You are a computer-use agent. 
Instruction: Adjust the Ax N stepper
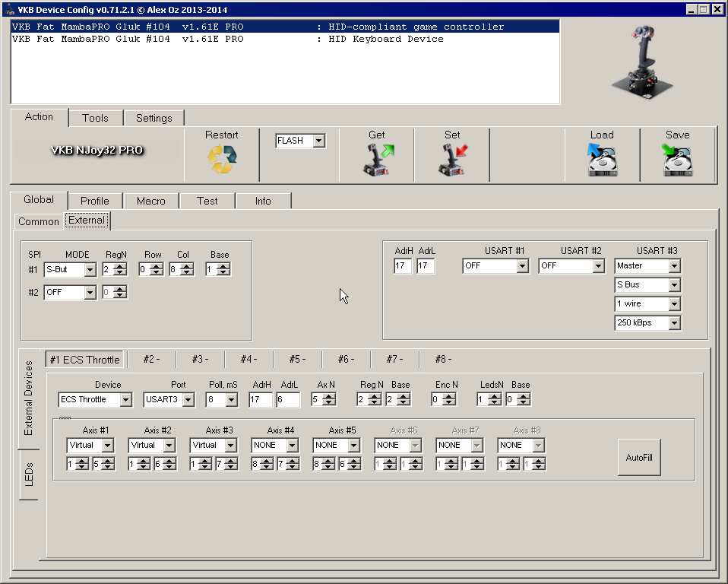click(329, 399)
